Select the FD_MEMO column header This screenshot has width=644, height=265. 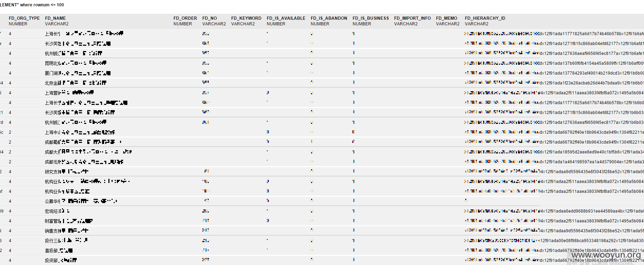click(x=447, y=18)
